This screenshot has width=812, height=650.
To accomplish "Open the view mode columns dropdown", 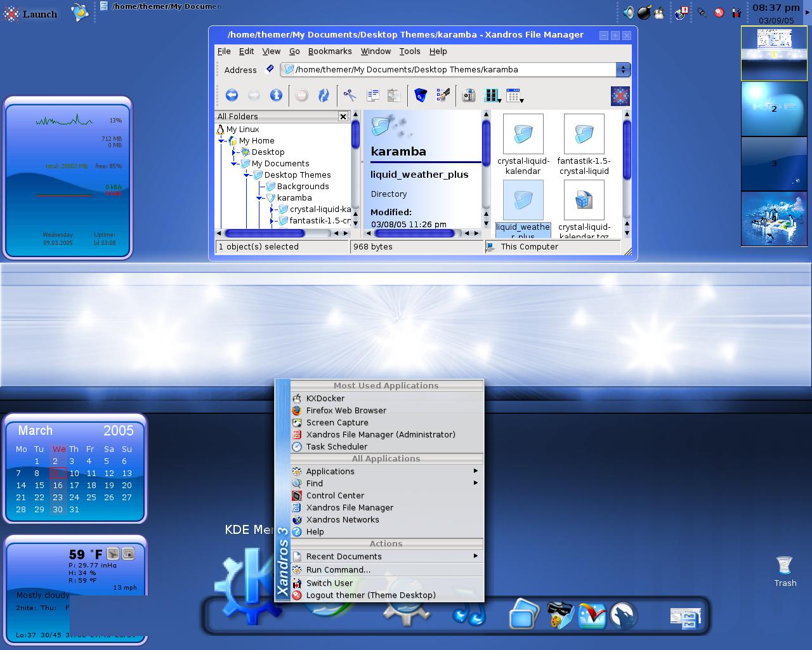I will pyautogui.click(x=492, y=96).
